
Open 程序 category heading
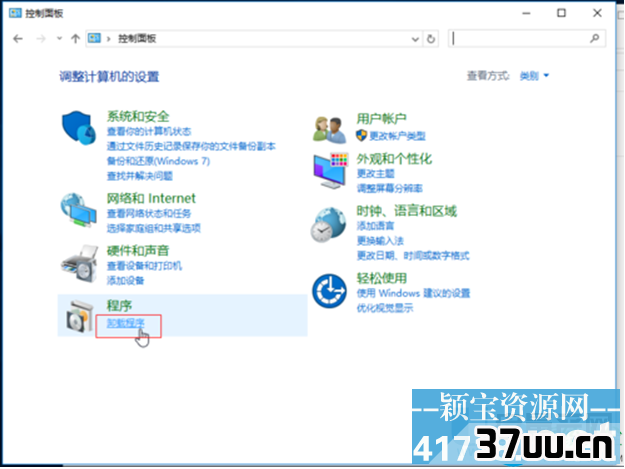(119, 306)
